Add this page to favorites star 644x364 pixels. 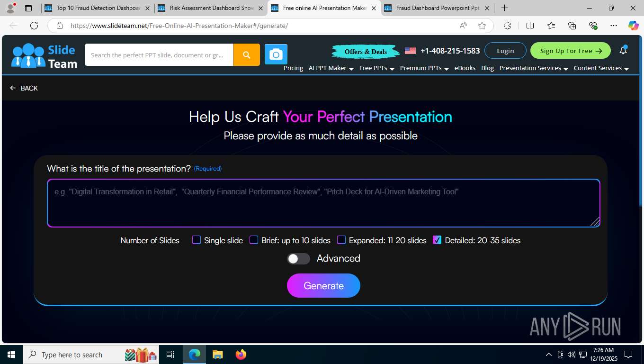click(x=482, y=26)
